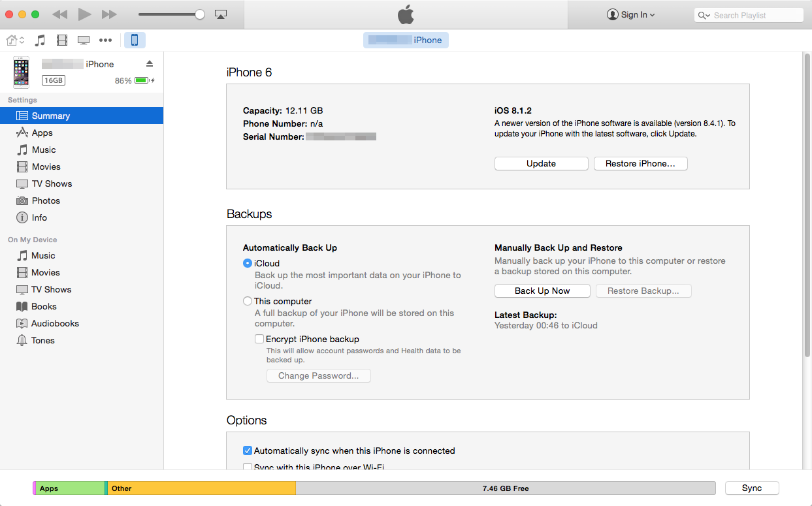Select the This computer backup option
This screenshot has height=506, width=812.
pyautogui.click(x=248, y=301)
